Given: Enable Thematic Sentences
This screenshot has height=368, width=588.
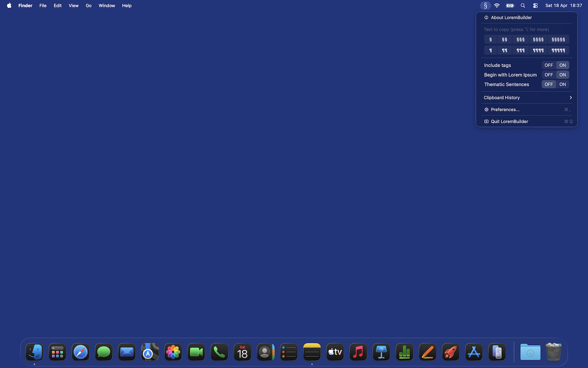Looking at the screenshot, I should pos(563,84).
